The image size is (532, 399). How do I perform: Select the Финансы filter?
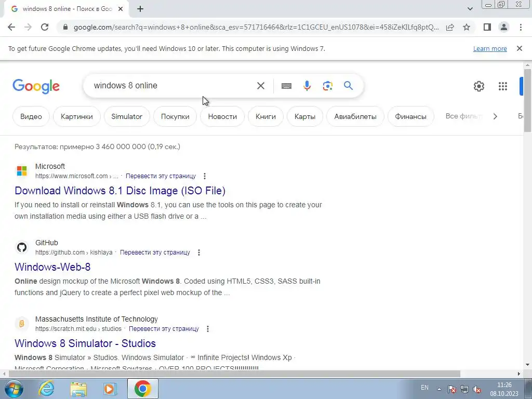(410, 116)
